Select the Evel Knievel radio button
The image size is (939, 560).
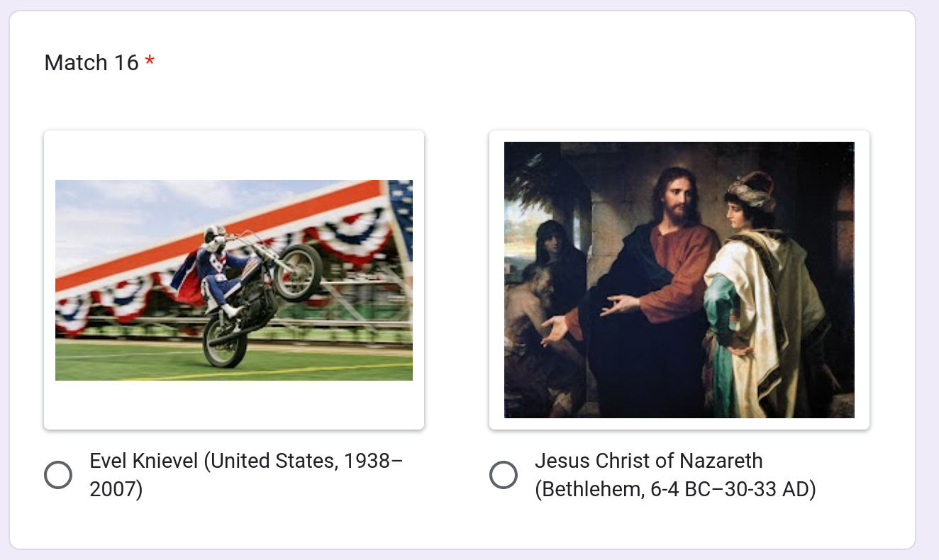pos(58,475)
